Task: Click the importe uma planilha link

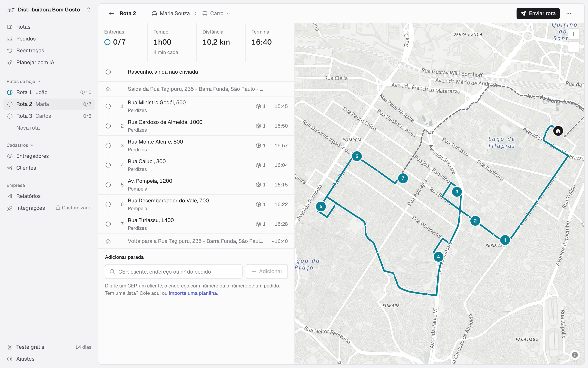Action: click(x=193, y=293)
